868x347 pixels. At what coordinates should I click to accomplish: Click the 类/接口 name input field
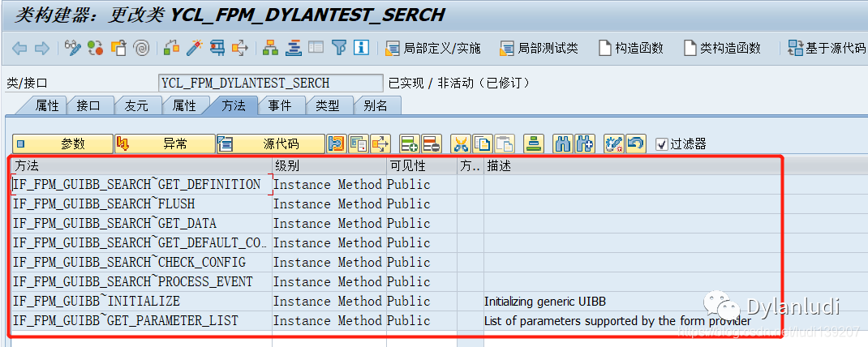(x=270, y=83)
